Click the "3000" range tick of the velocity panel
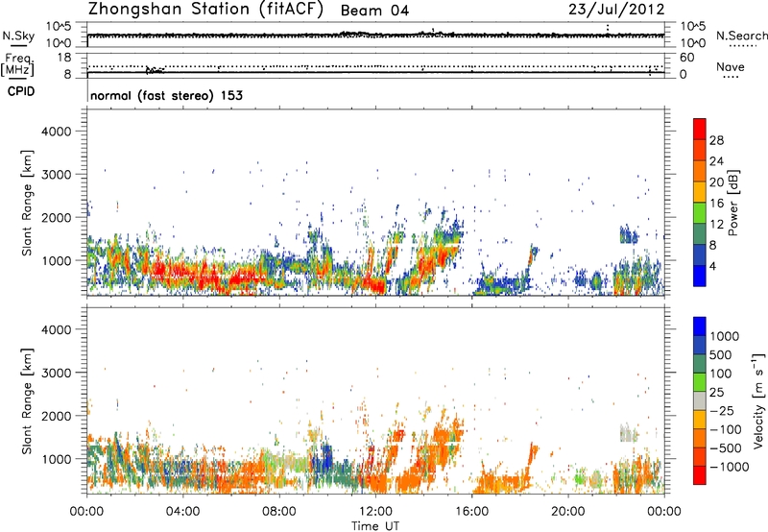Viewport: 768px width, 532px height. (x=57, y=373)
